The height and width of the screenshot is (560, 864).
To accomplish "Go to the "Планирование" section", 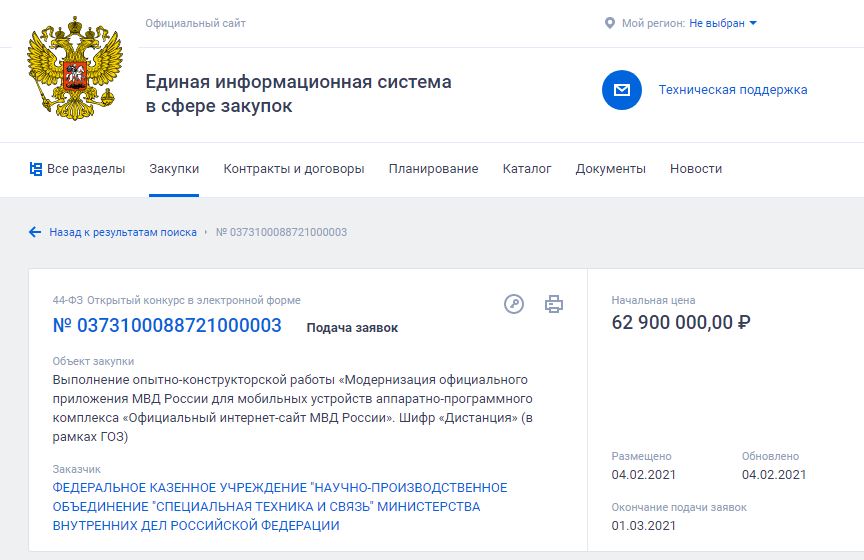I will pos(433,168).
